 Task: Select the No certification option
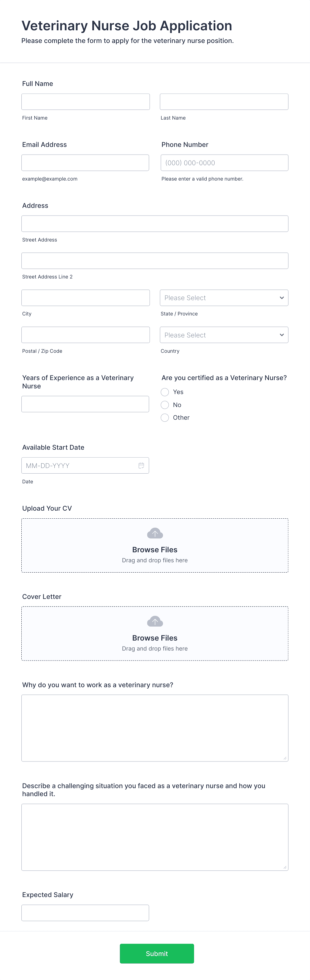pyautogui.click(x=165, y=405)
